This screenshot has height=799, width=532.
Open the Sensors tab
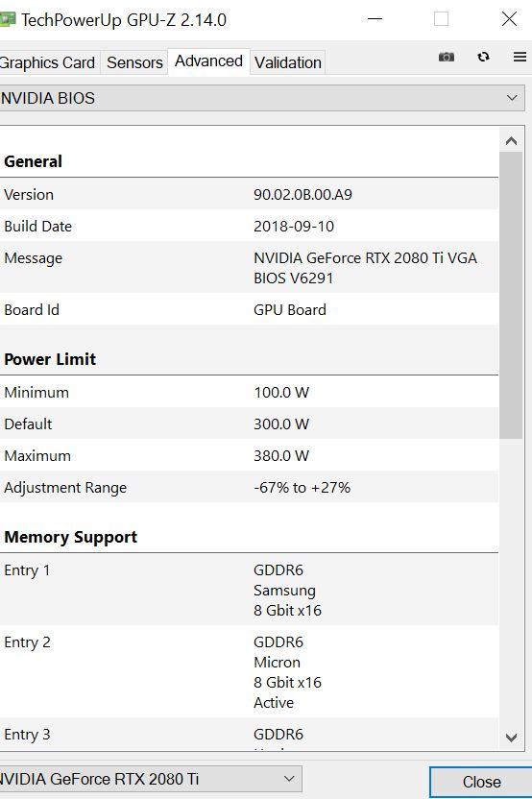coord(134,62)
